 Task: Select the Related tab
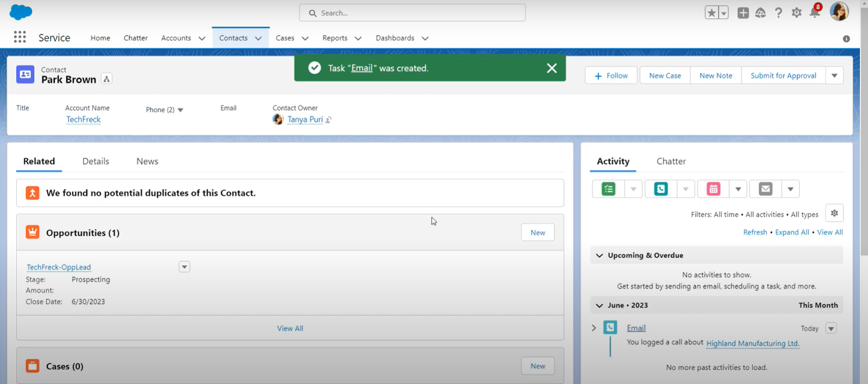(x=39, y=161)
